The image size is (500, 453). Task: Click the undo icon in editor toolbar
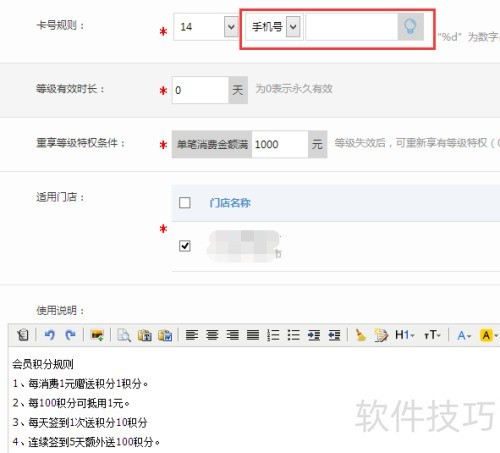50,335
